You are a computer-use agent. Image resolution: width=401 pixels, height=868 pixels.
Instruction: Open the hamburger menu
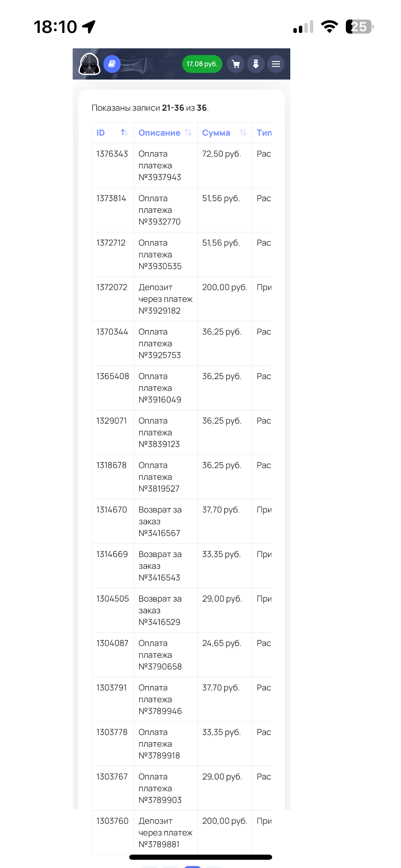(x=276, y=64)
